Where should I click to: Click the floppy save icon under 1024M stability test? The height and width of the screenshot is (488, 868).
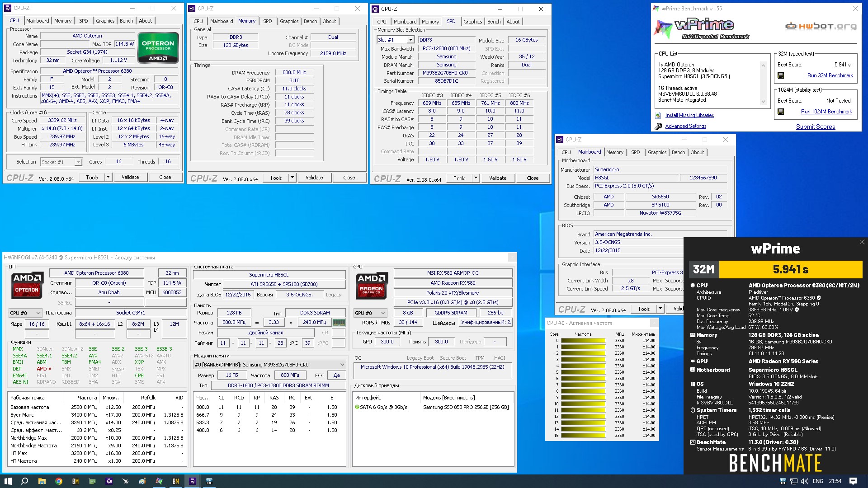(x=781, y=112)
